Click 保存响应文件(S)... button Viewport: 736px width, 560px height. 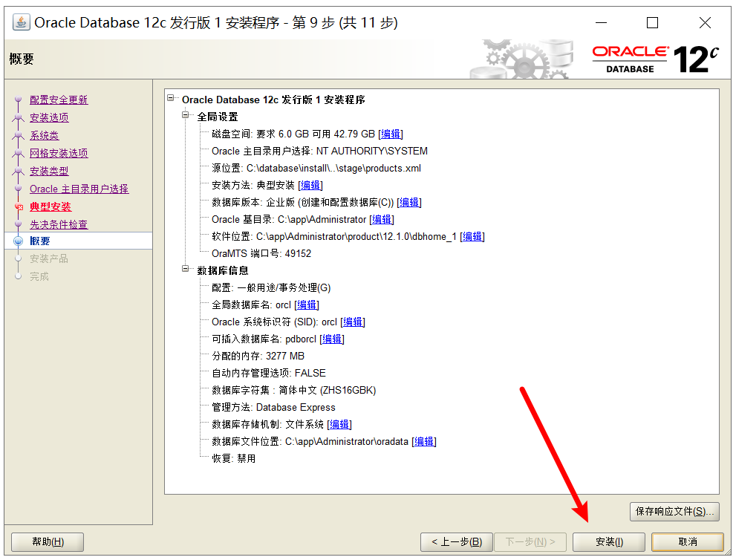[x=674, y=511]
